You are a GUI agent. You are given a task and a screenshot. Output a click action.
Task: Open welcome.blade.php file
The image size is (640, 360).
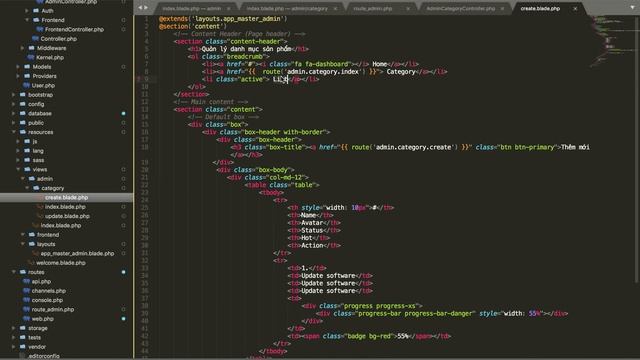pos(61,263)
